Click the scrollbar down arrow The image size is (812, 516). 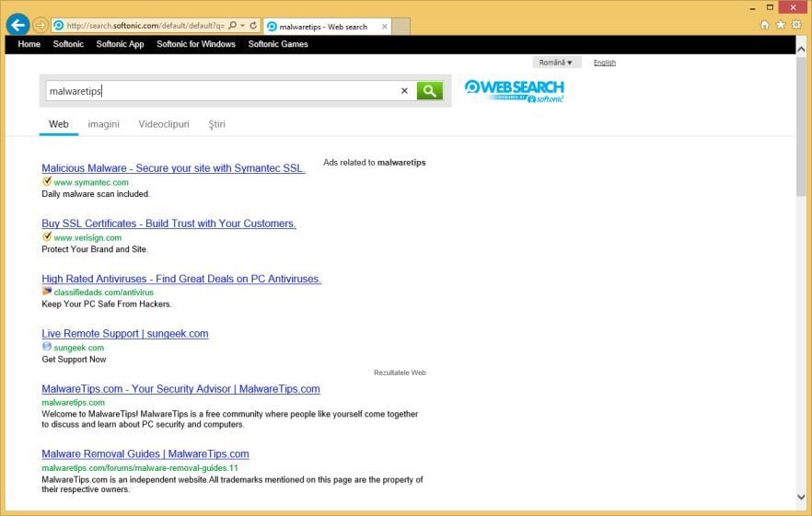(801, 497)
